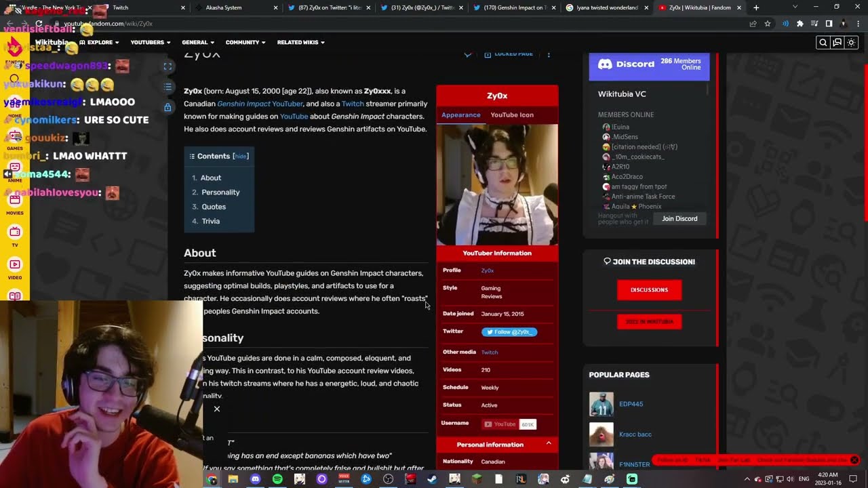Screen dimensions: 868x488
Task: Click the Locked Page indicator
Action: (x=509, y=54)
